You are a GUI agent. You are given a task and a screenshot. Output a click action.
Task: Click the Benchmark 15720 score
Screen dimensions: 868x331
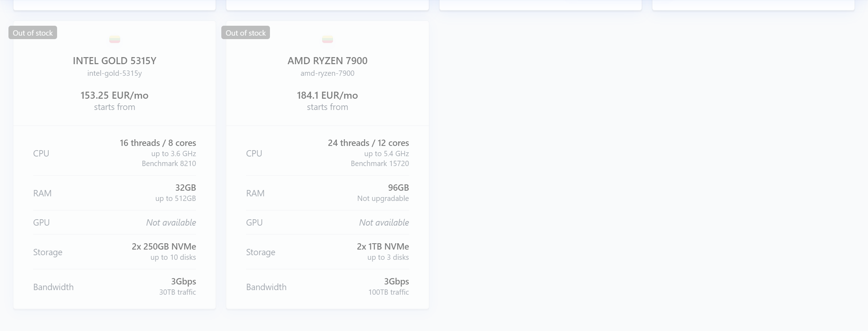coord(380,164)
